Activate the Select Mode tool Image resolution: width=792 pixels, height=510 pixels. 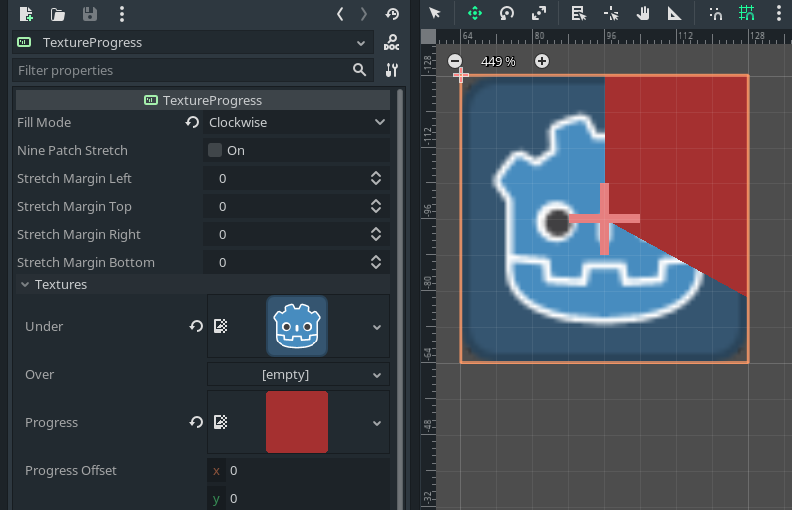click(435, 13)
